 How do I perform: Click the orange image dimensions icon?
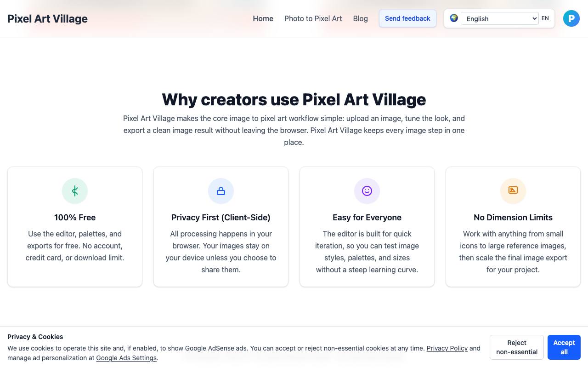[x=513, y=191]
